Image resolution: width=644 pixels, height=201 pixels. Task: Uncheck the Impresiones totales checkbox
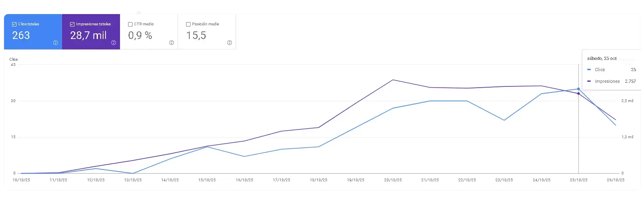(72, 24)
